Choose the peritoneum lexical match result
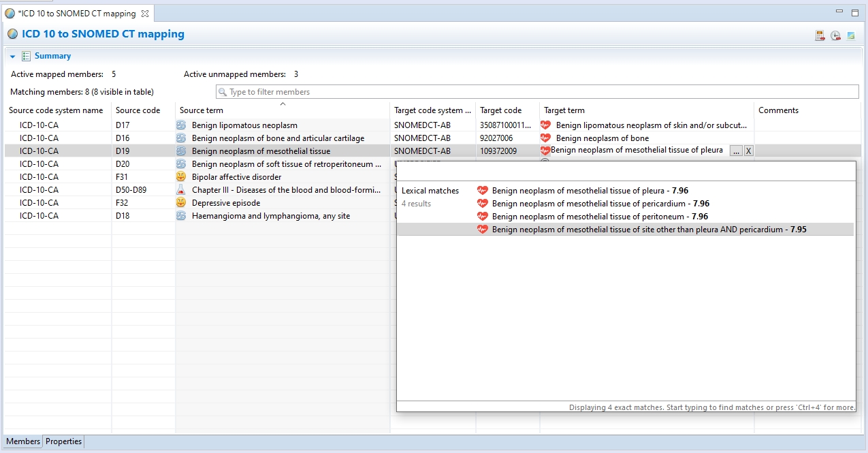The height and width of the screenshot is (453, 868). click(591, 217)
